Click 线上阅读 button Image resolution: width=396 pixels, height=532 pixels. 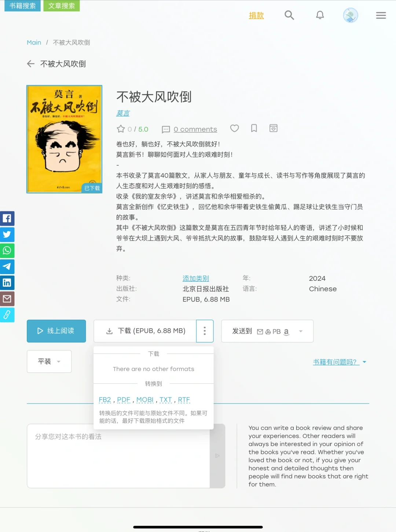click(56, 331)
